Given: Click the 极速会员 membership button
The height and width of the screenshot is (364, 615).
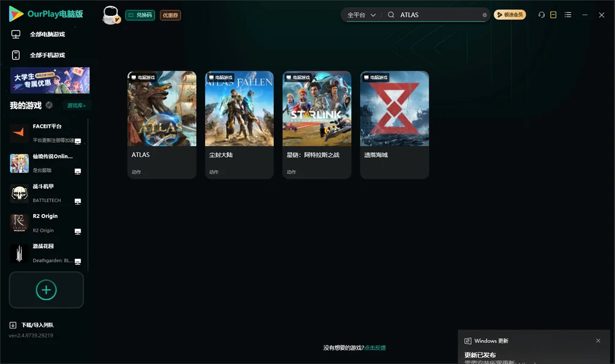Looking at the screenshot, I should [x=510, y=15].
